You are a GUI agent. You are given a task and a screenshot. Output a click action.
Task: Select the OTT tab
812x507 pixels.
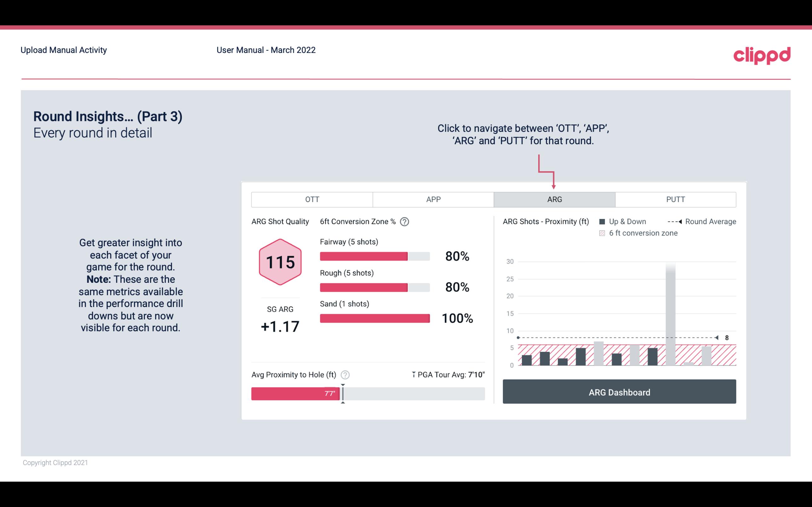(x=312, y=200)
